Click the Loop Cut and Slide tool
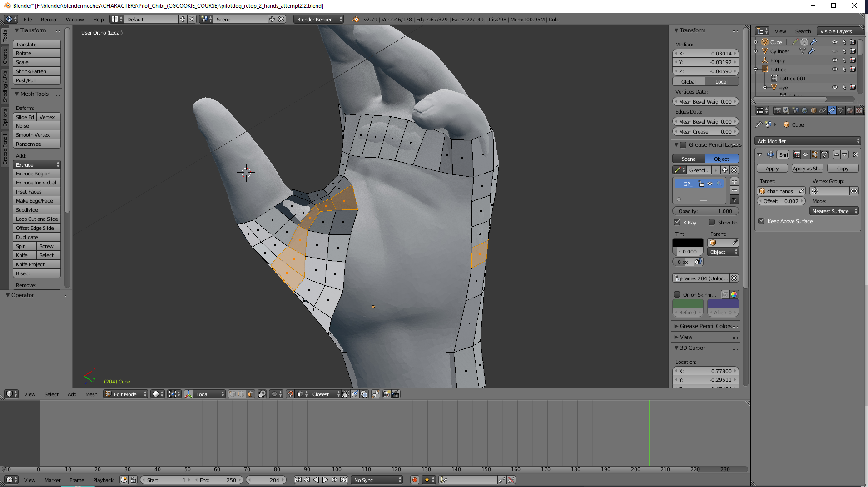The width and height of the screenshot is (868, 487). click(36, 219)
